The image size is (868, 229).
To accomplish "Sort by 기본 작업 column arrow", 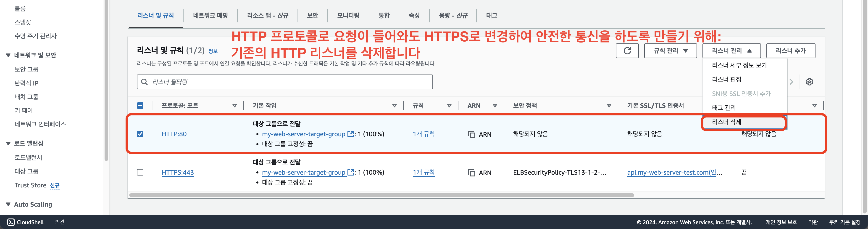I will 394,106.
